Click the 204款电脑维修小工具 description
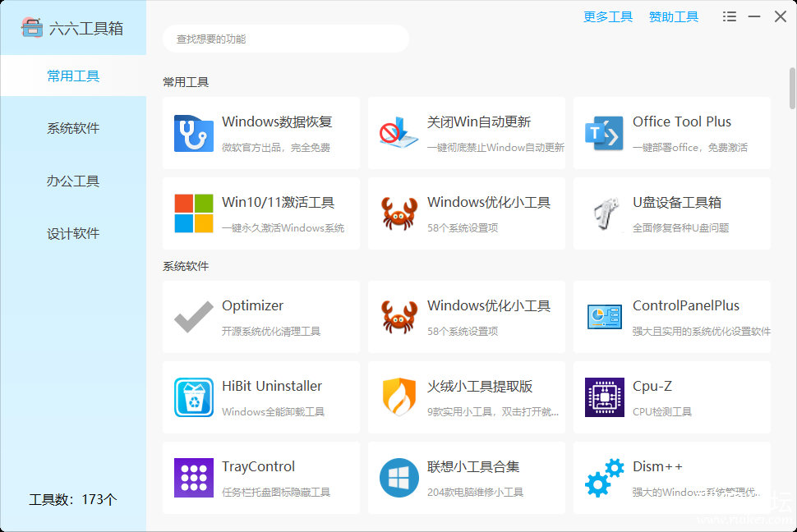Viewport: 797px width, 532px height. [x=475, y=493]
